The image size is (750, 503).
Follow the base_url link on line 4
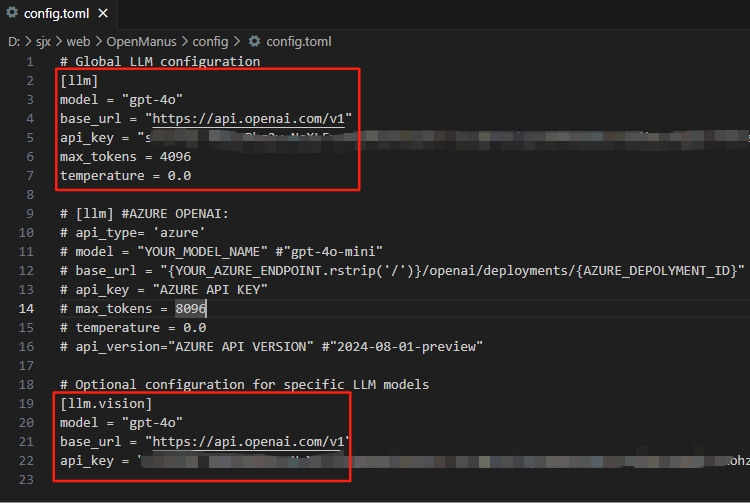coord(248,119)
